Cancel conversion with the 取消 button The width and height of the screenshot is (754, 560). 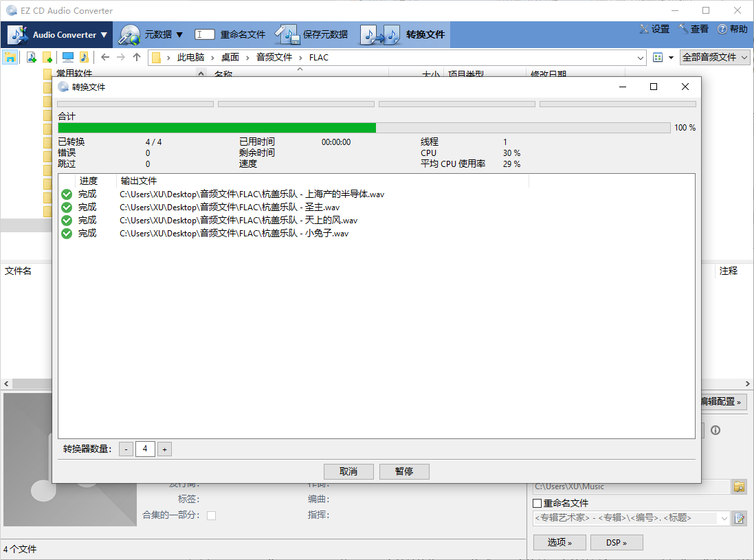pyautogui.click(x=348, y=471)
